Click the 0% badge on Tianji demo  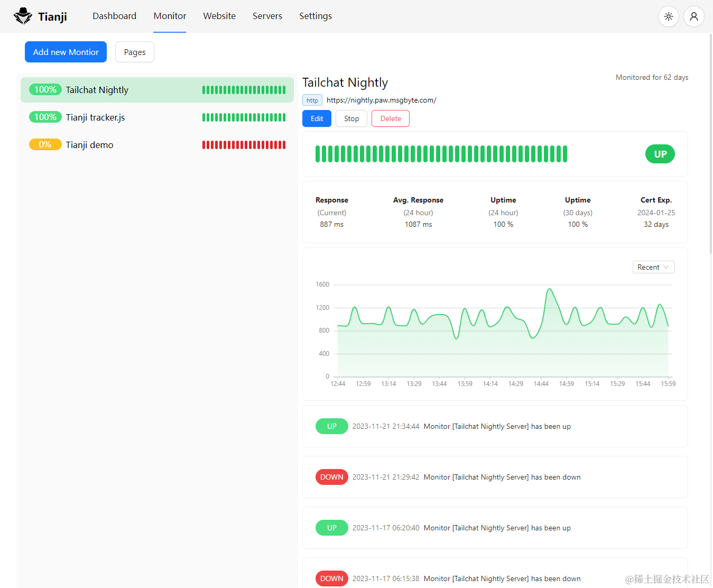coord(45,144)
